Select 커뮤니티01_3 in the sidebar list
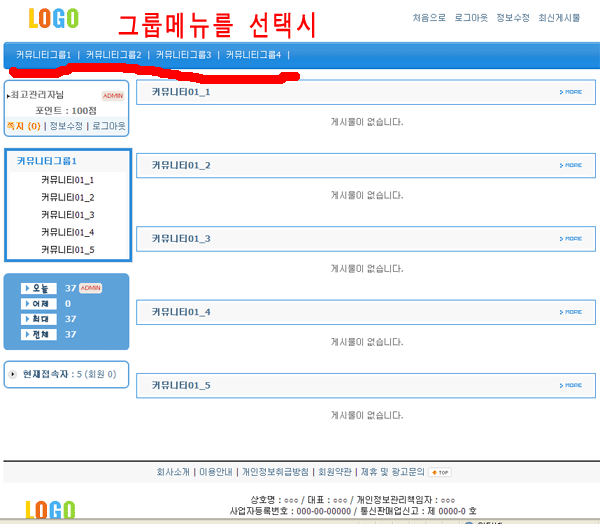The height and width of the screenshot is (524, 600). coord(68,215)
